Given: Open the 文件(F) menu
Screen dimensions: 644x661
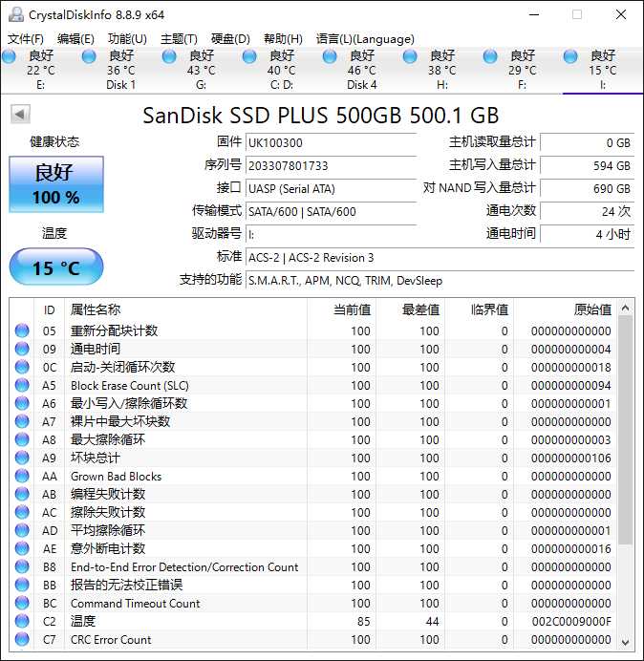Looking at the screenshot, I should coord(26,39).
